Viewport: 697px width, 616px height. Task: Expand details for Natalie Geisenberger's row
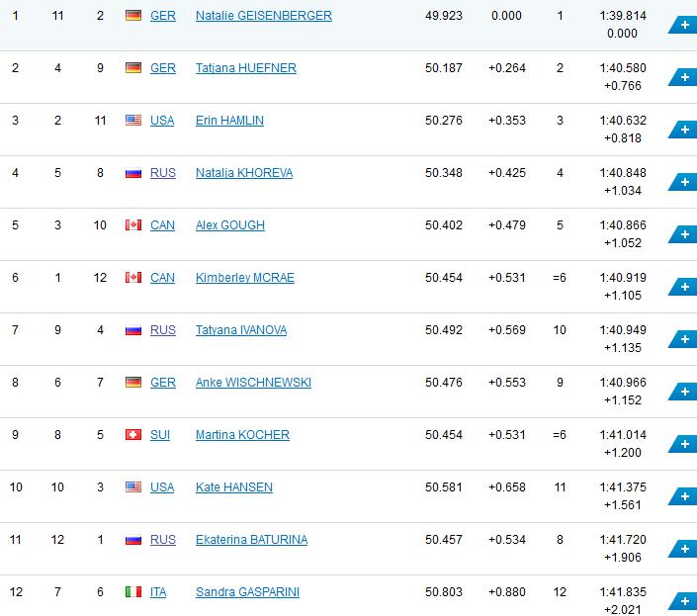coord(683,25)
